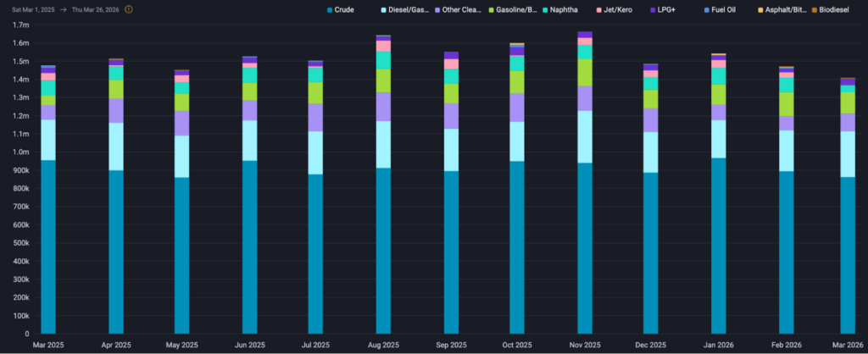Click the Crude segment of Mar 2025 bar
The image size is (868, 354).
click(x=47, y=246)
